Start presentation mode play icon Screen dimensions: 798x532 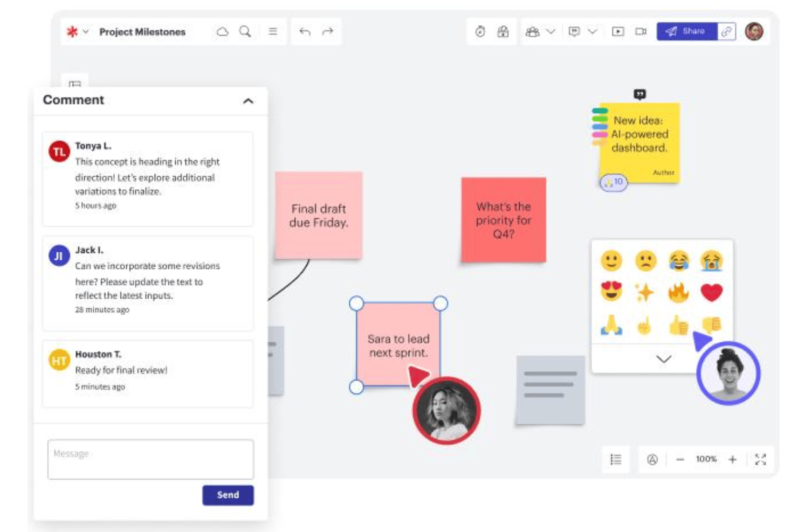(618, 32)
